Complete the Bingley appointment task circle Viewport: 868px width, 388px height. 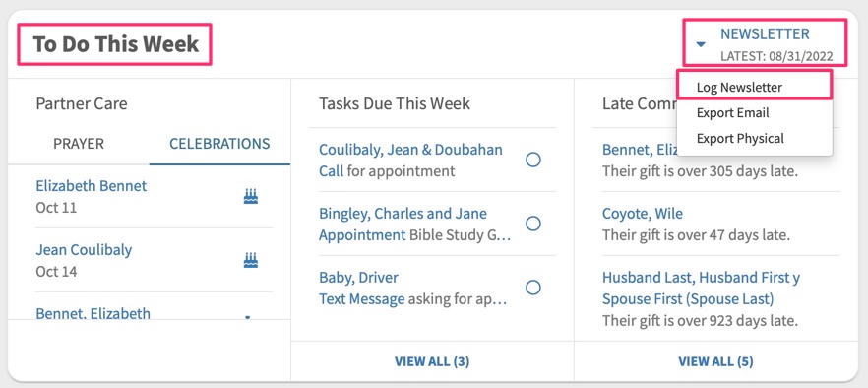(533, 224)
